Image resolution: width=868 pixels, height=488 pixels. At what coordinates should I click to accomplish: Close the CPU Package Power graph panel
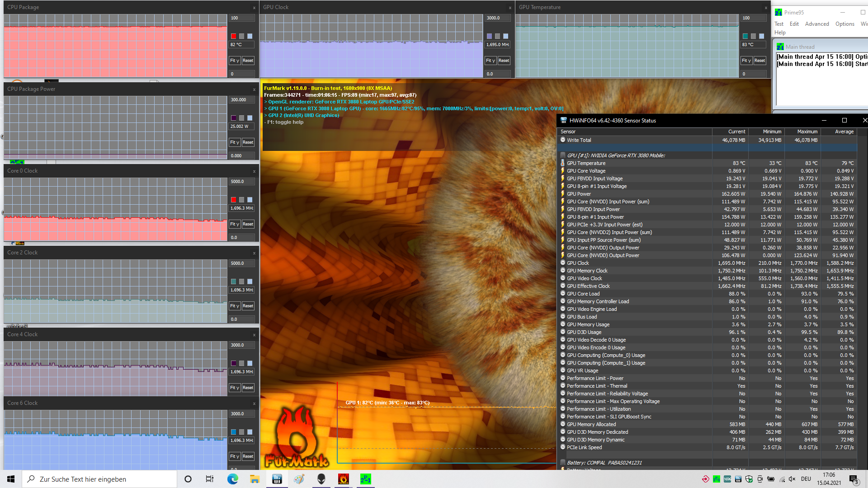click(x=254, y=89)
